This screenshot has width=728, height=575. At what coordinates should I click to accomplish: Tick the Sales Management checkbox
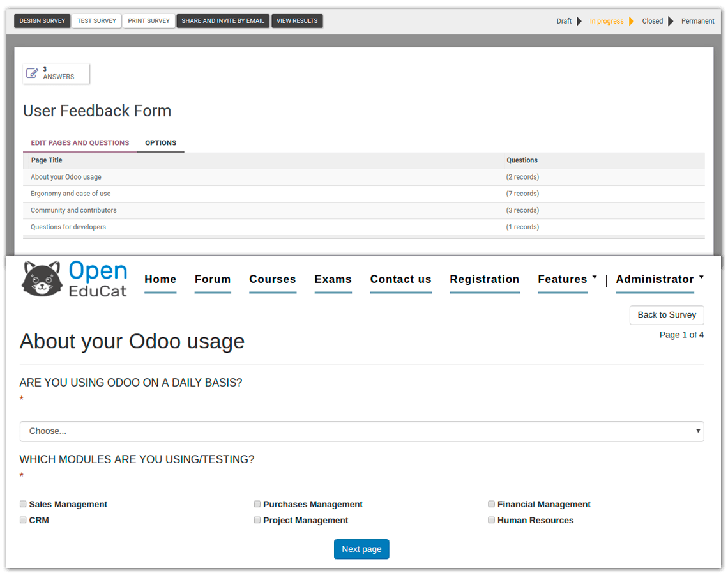point(24,504)
